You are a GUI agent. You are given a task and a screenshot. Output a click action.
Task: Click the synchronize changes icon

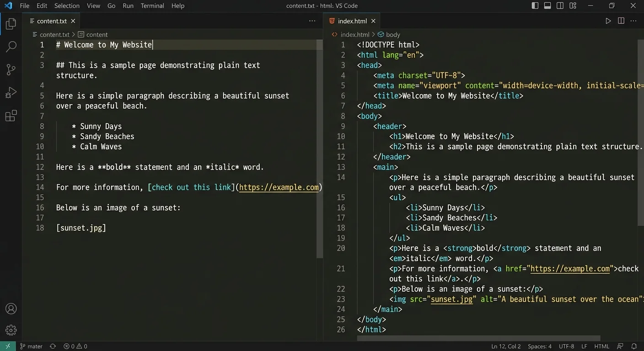tap(53, 346)
